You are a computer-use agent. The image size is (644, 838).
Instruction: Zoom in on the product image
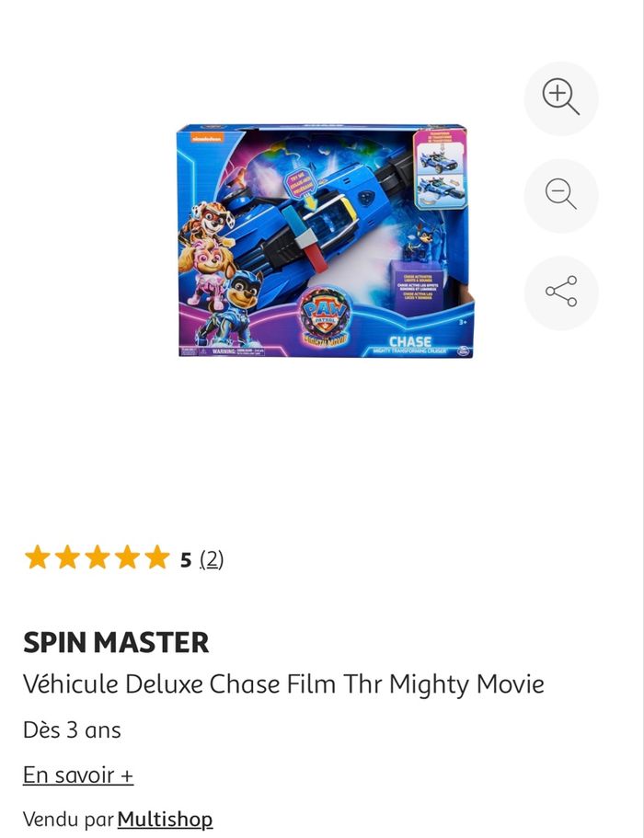click(x=560, y=98)
